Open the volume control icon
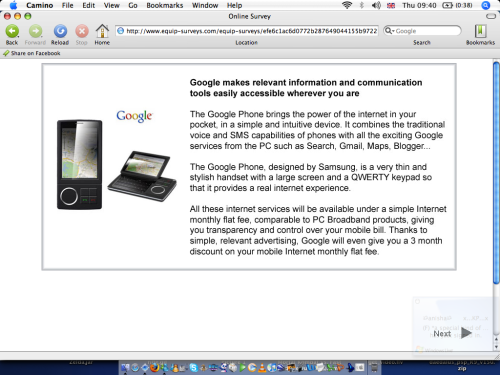Image resolution: width=500 pixels, height=375 pixels. 376,5
